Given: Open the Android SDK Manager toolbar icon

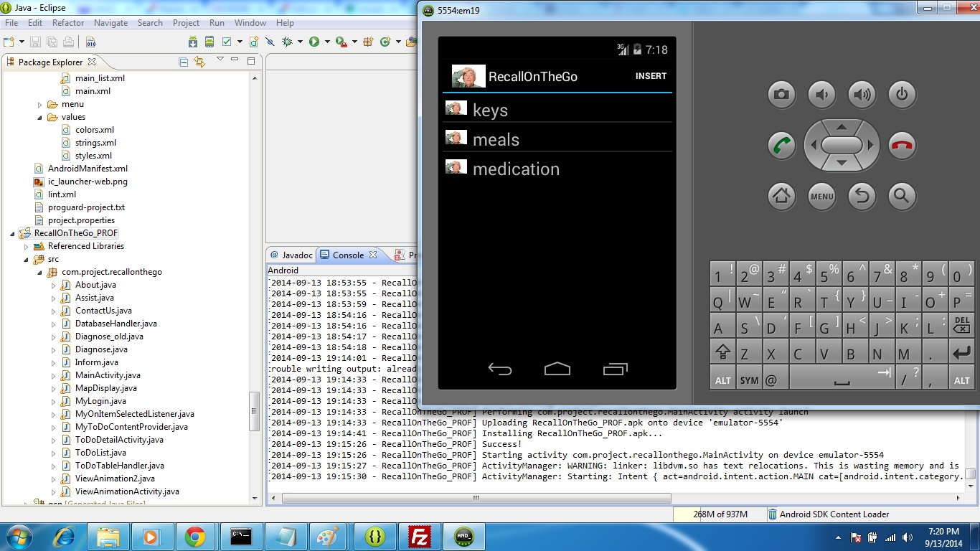Looking at the screenshot, I should coord(193,42).
